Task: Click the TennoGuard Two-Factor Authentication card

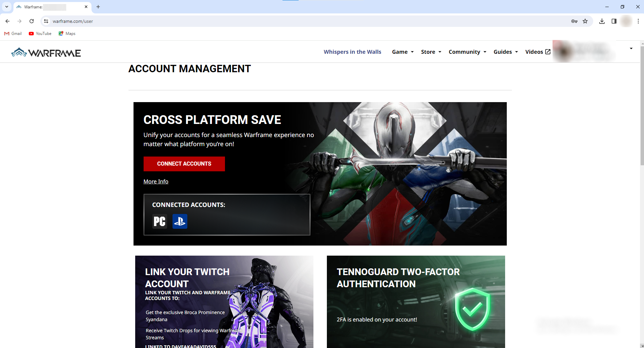Action: [416, 302]
